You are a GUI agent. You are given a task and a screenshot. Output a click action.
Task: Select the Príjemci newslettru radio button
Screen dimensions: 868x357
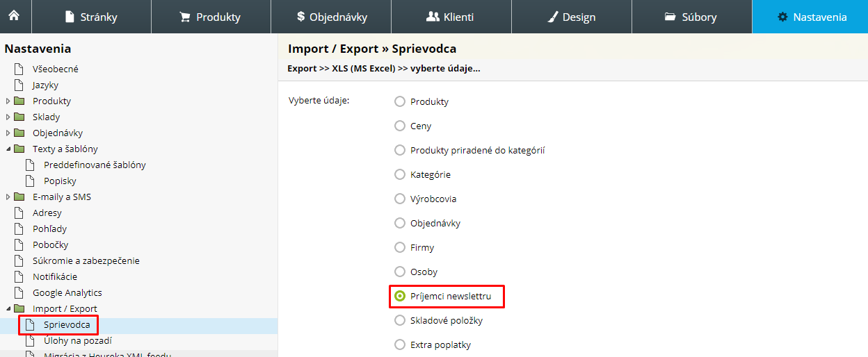tap(400, 296)
